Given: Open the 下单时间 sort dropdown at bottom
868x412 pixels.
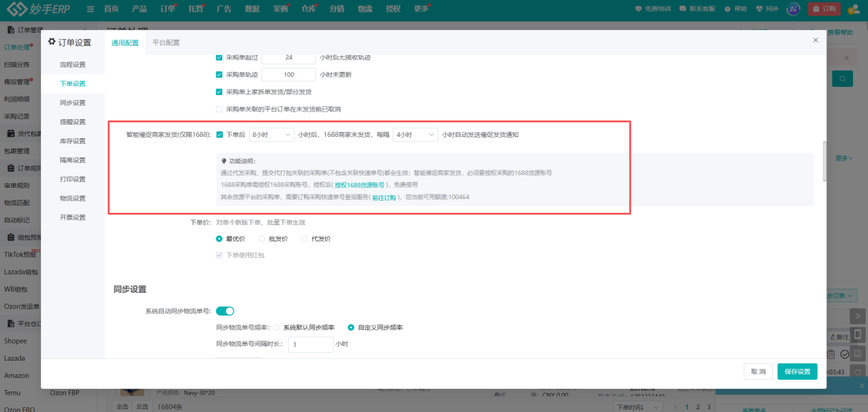Looking at the screenshot, I should pos(640,407).
